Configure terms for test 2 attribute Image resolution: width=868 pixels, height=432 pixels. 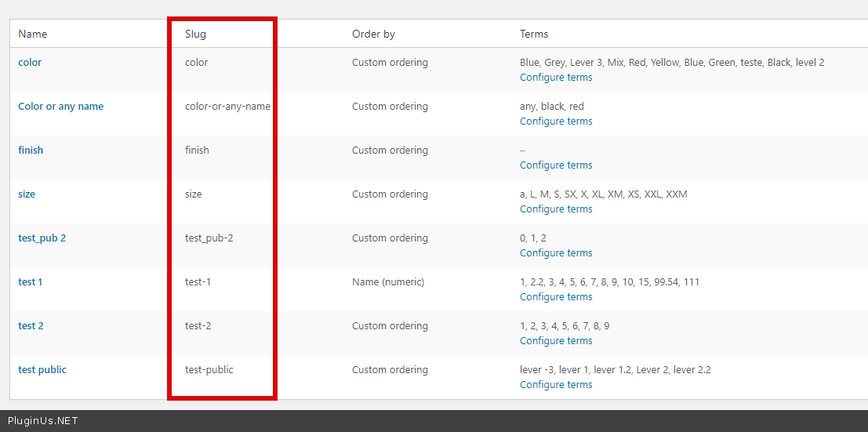point(556,341)
